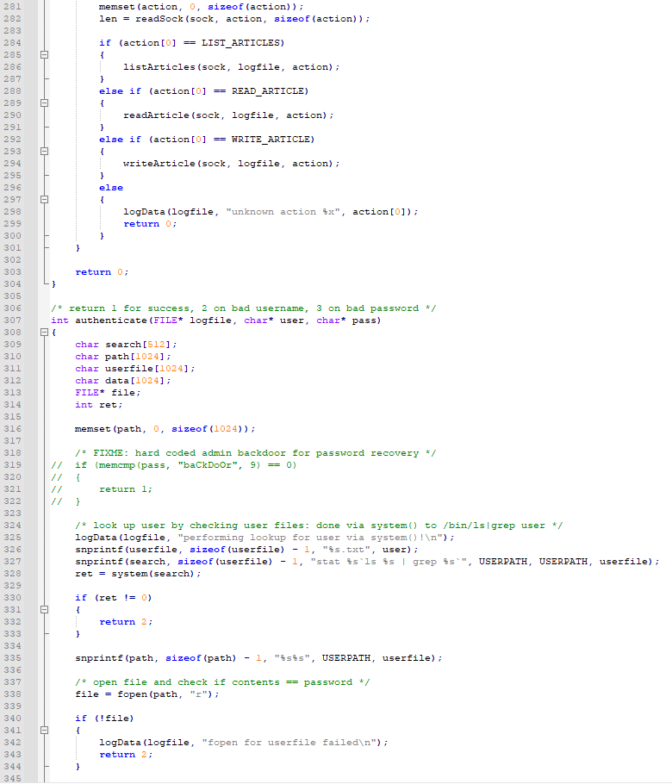Collapse the fold marker at line 285

coord(44,55)
